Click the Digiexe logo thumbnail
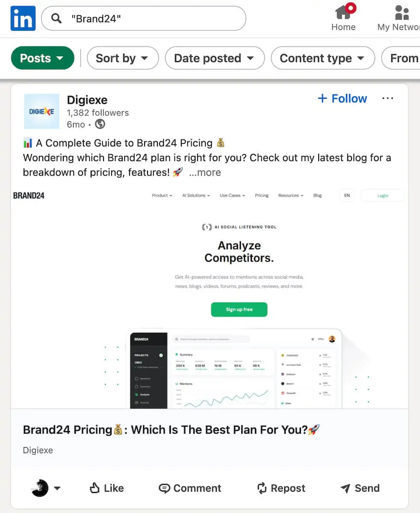This screenshot has height=513, width=420. tap(41, 112)
